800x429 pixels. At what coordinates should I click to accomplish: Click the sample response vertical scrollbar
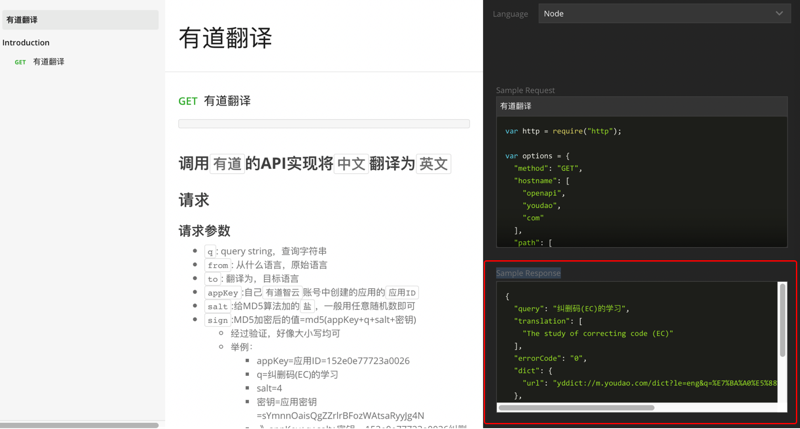tap(782, 320)
